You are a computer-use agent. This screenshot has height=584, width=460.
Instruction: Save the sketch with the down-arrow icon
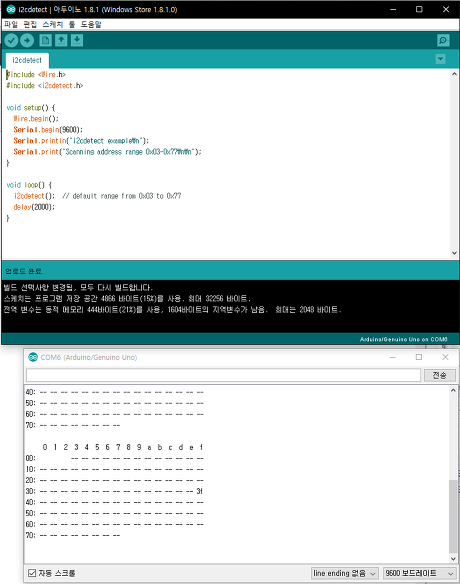[77, 40]
